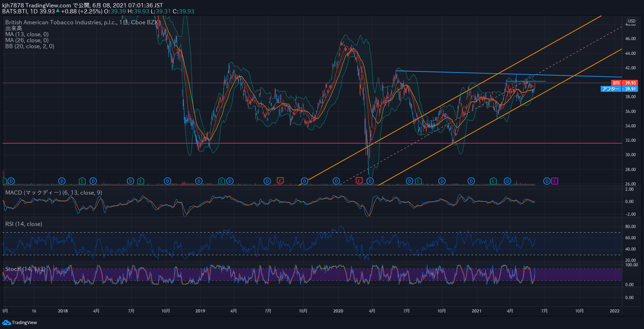Open the green earnings marker of early 2021
The height and width of the screenshot is (329, 644).
click(x=493, y=181)
